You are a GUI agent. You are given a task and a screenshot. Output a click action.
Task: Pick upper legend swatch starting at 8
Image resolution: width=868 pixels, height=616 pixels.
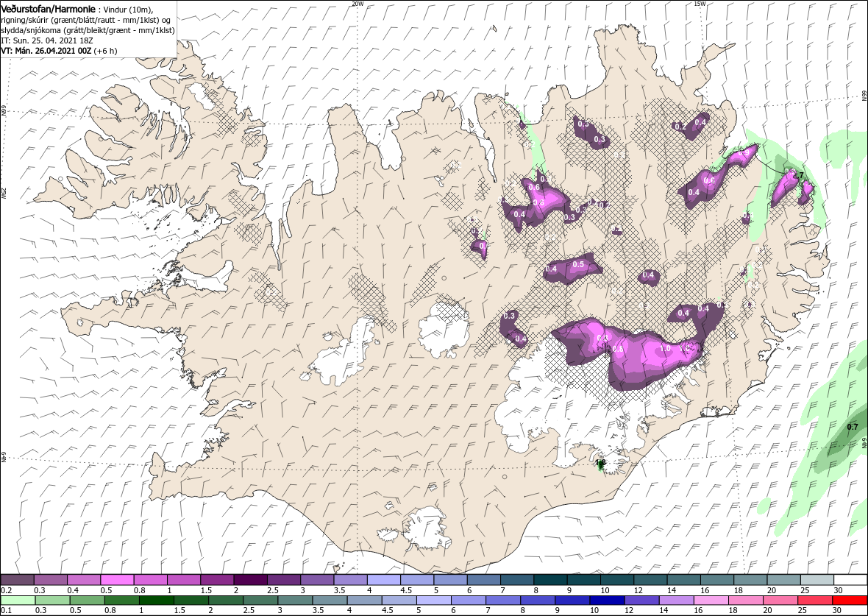coord(550,580)
